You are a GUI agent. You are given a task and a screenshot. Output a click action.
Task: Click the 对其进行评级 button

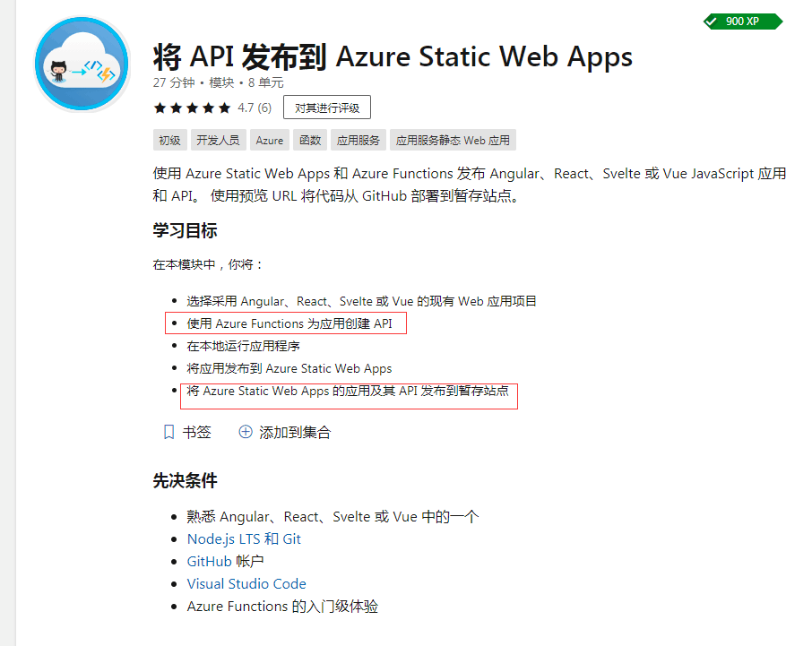point(327,108)
